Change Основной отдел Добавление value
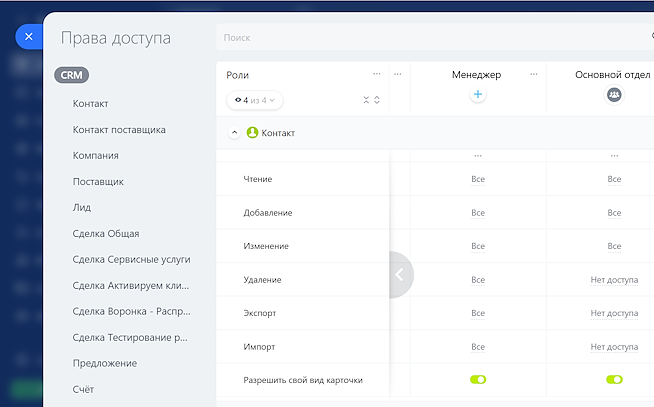Viewport: 654px width, 407px height. 614,213
